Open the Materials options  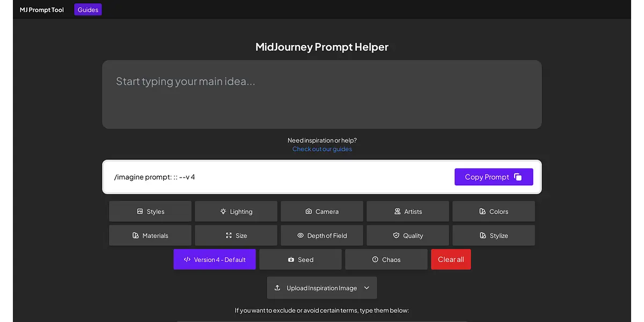[x=150, y=236]
